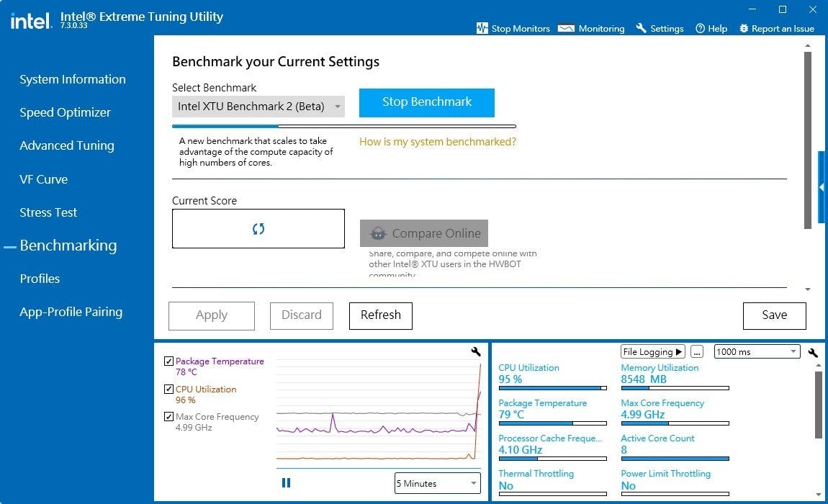Click main panel scroll-down arrow
The height and width of the screenshot is (504, 828).
point(807,289)
